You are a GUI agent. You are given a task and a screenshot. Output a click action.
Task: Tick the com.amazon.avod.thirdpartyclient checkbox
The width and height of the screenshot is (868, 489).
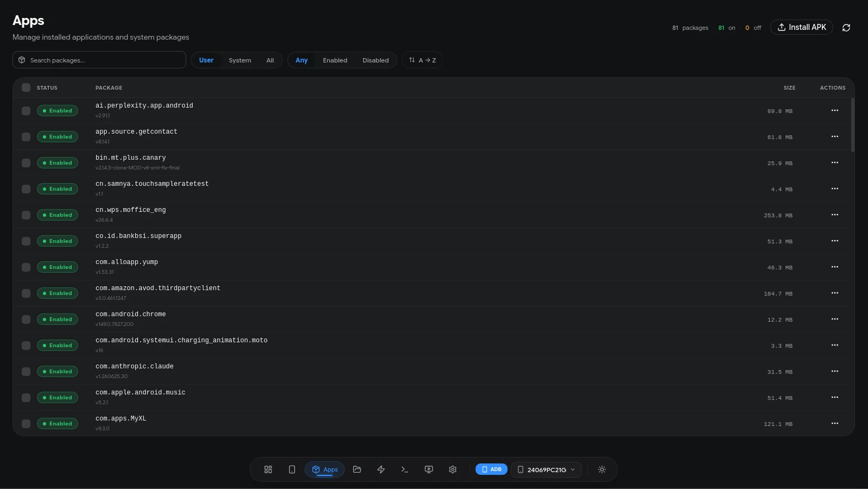26,293
